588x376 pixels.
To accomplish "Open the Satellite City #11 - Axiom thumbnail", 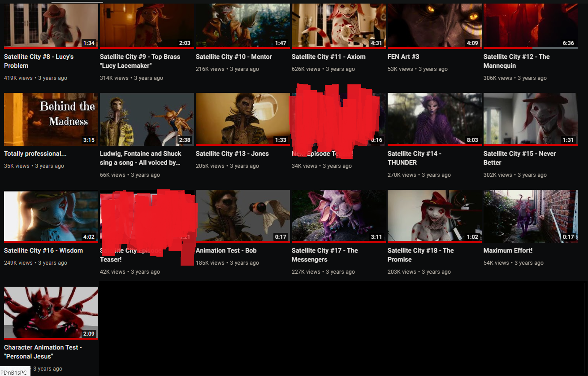I will pyautogui.click(x=339, y=26).
